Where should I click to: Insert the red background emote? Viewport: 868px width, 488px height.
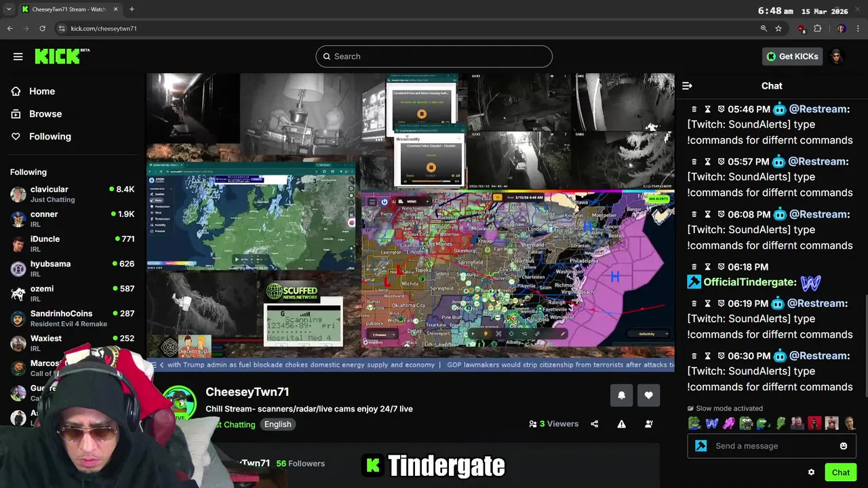[814, 424]
